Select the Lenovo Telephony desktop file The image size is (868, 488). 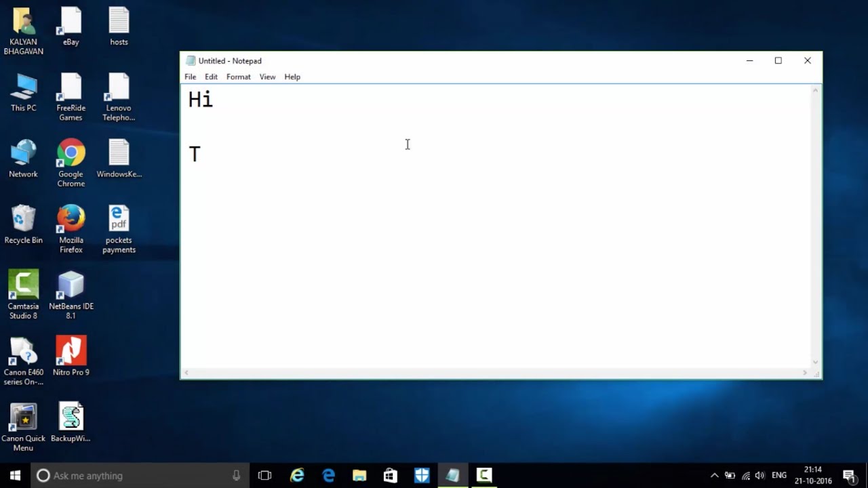[119, 98]
